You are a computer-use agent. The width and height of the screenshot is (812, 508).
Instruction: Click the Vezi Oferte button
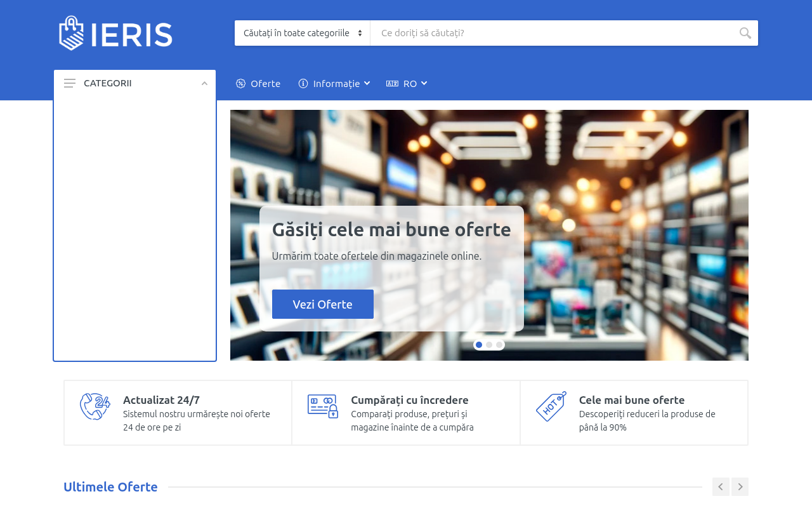click(x=323, y=304)
